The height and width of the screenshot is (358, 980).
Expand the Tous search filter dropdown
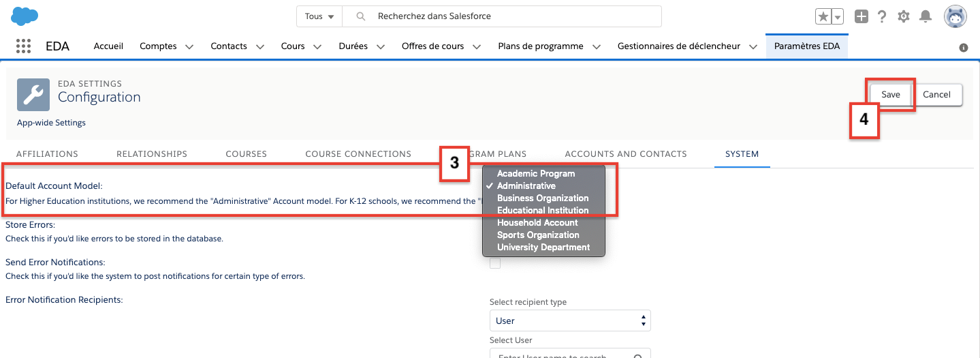(x=319, y=16)
